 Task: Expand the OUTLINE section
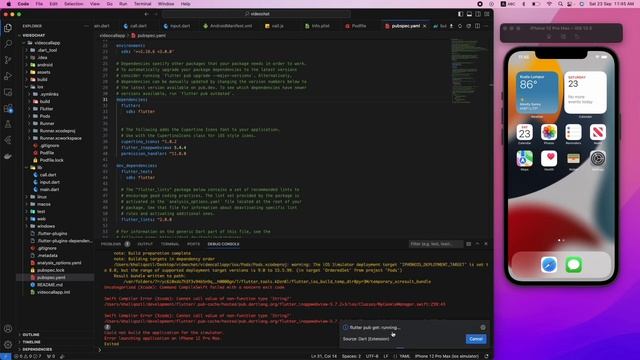[x=31, y=335]
